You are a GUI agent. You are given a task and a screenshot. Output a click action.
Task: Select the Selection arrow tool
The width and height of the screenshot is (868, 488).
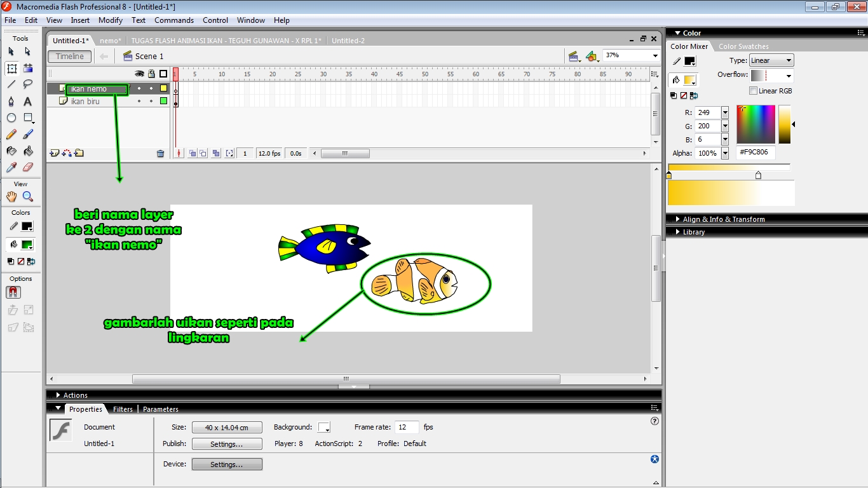point(11,51)
